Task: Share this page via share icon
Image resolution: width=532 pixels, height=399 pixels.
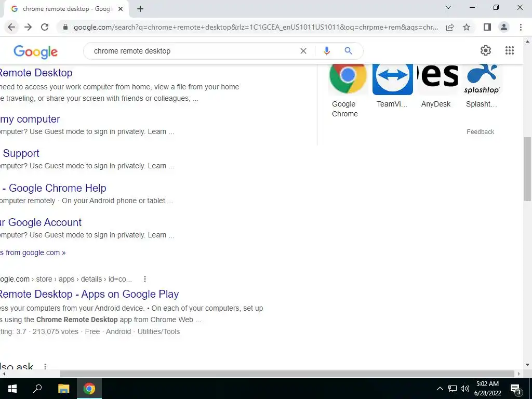Action: pyautogui.click(x=450, y=27)
